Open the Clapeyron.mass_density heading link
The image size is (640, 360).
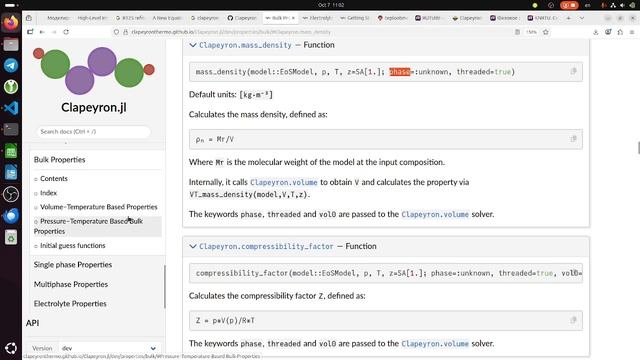tap(245, 45)
